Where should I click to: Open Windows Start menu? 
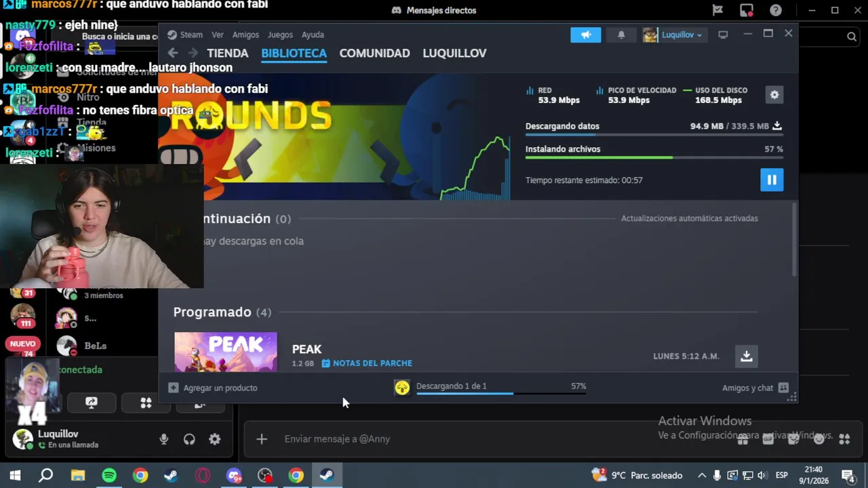(x=15, y=475)
